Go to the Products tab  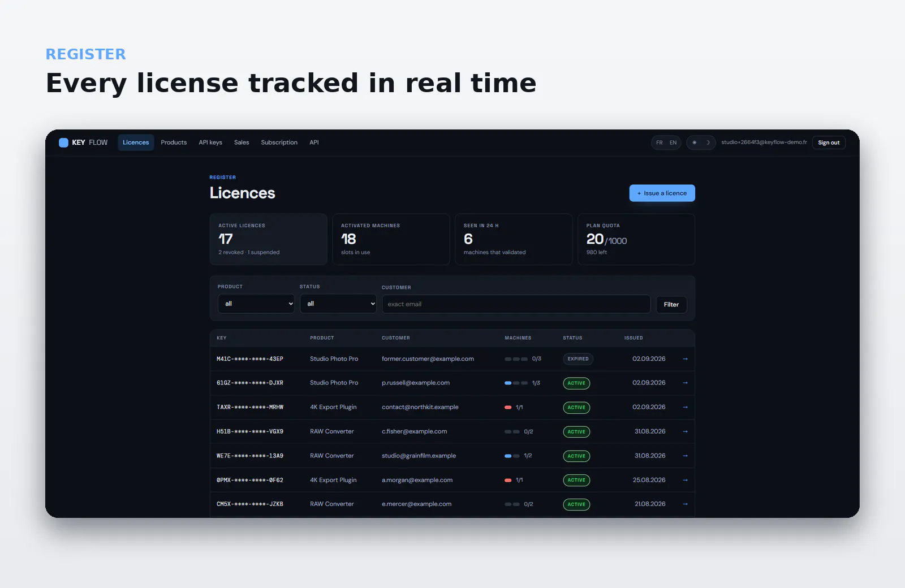[174, 142]
